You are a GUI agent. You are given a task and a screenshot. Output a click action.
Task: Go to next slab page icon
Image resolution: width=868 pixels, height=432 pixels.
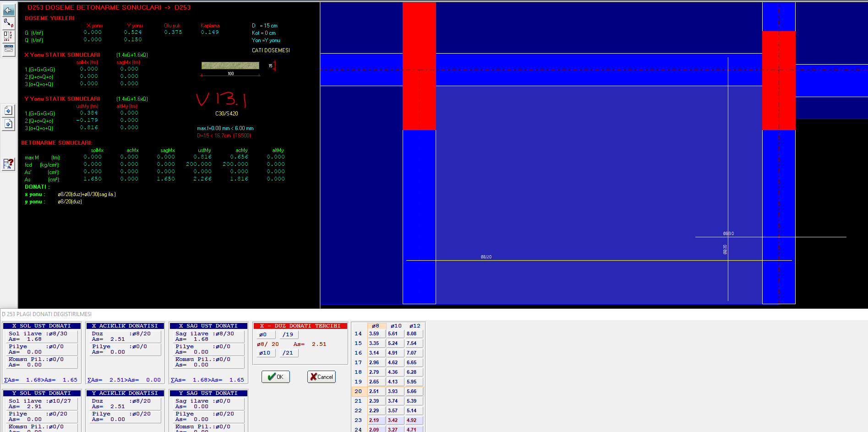(x=8, y=124)
